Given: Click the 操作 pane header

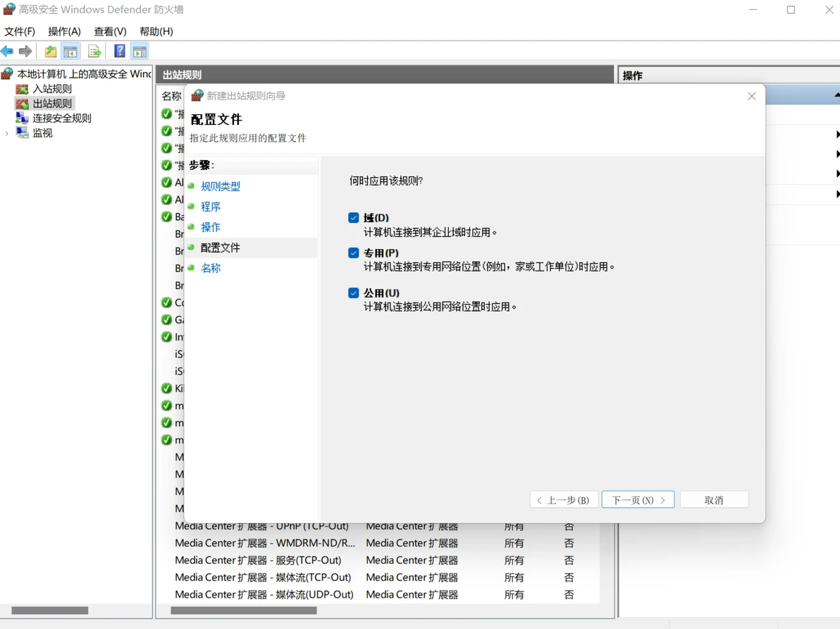Looking at the screenshot, I should 729,75.
